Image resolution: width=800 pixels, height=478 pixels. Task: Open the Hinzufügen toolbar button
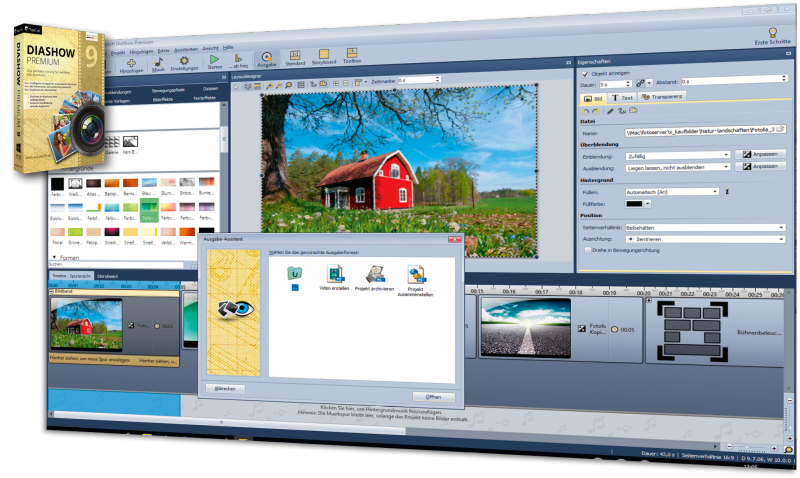click(x=131, y=66)
